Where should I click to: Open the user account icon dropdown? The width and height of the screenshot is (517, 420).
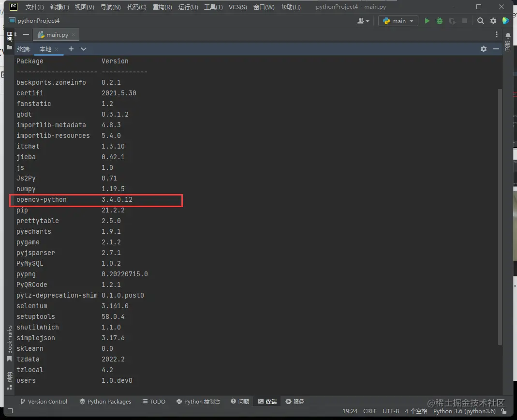point(363,21)
